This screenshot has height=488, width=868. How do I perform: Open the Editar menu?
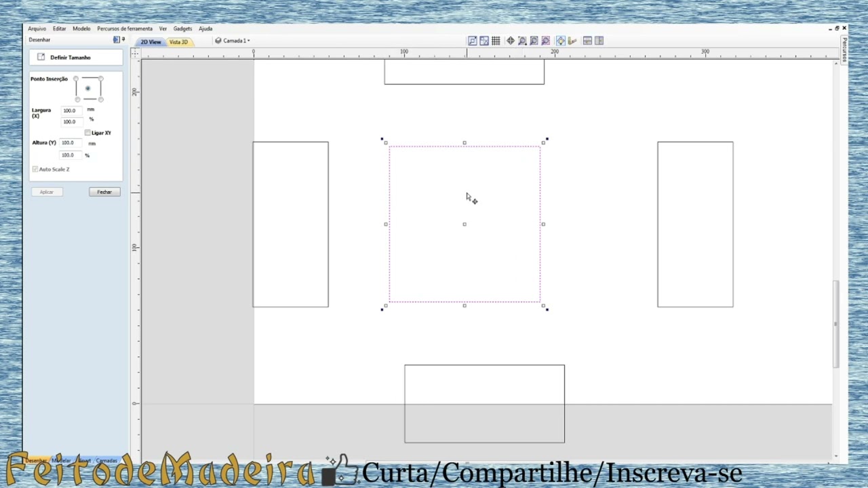point(60,28)
